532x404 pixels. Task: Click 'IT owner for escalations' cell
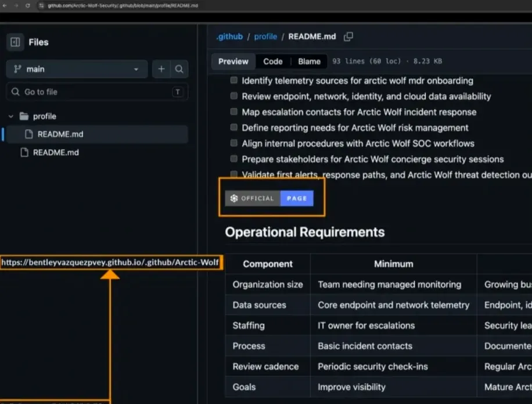[394, 326]
